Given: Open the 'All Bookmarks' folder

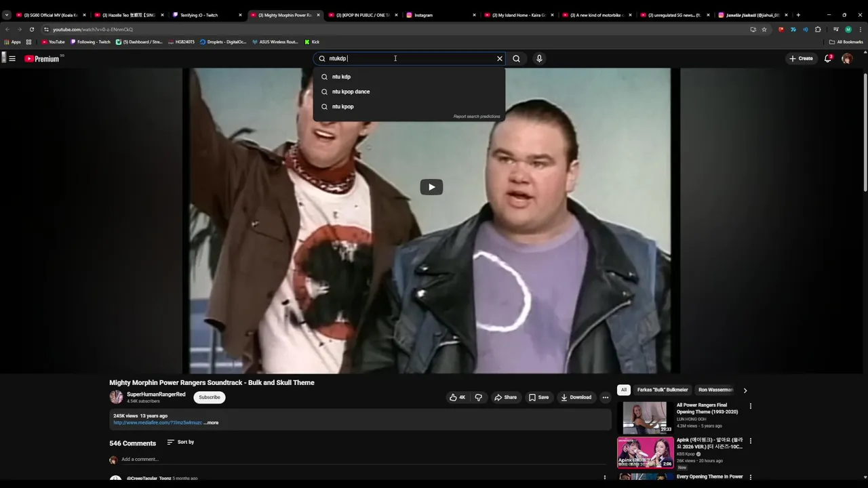Looking at the screenshot, I should point(846,42).
